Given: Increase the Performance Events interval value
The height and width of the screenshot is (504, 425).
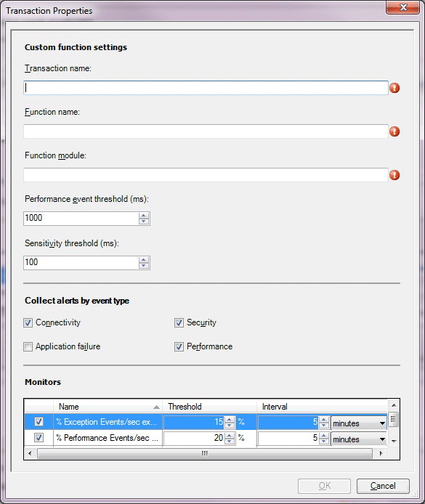Looking at the screenshot, I should [x=324, y=435].
